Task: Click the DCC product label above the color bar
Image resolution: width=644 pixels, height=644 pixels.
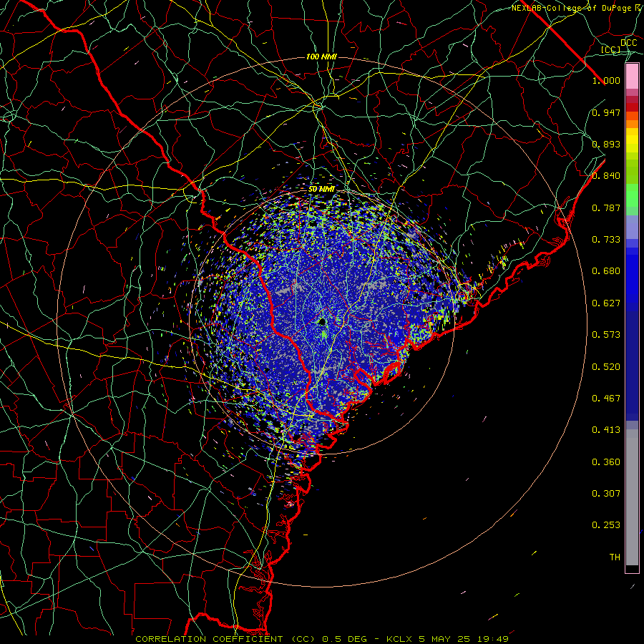Action: point(628,43)
